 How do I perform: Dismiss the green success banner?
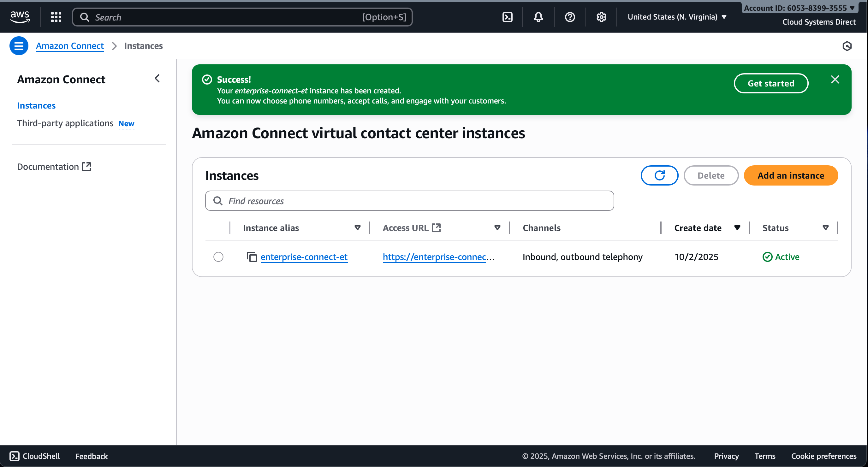pyautogui.click(x=835, y=80)
